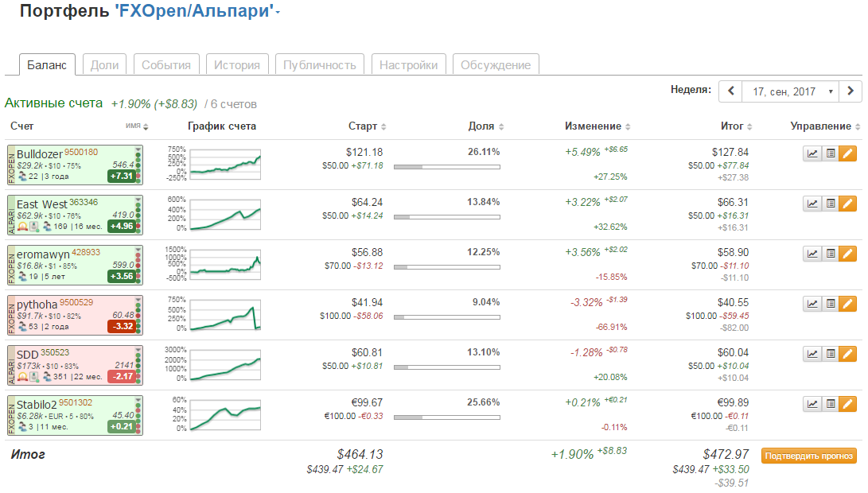
Task: Open the week date dropdown '17, сен, 2017'
Action: click(791, 91)
